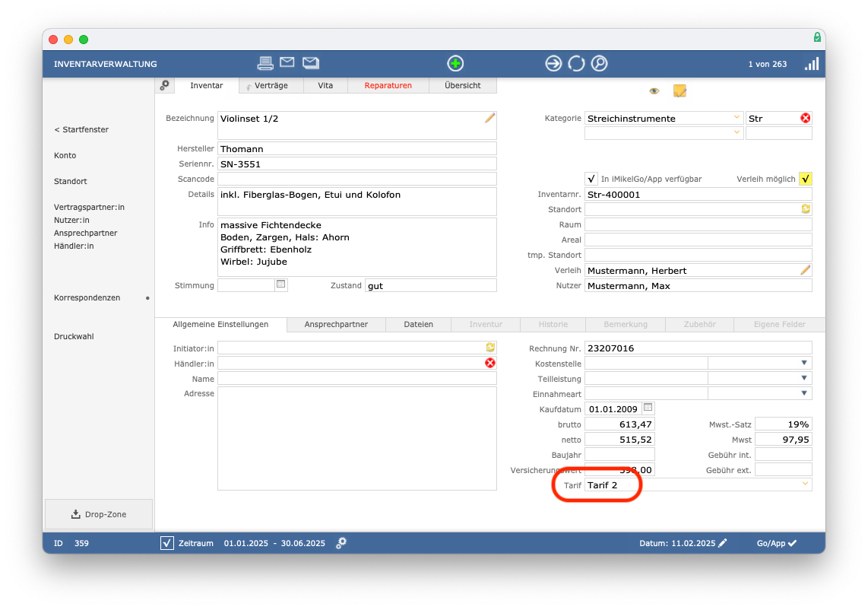Add new record with green plus icon

[x=455, y=64]
